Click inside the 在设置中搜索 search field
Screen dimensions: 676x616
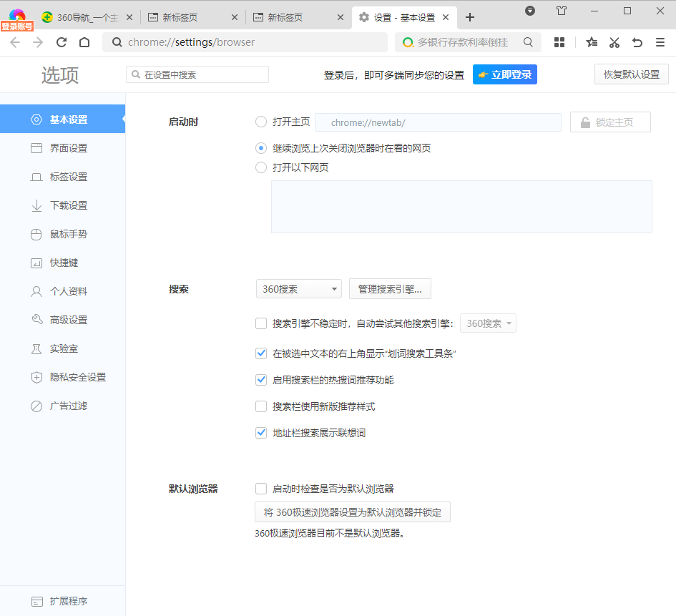[x=197, y=74]
